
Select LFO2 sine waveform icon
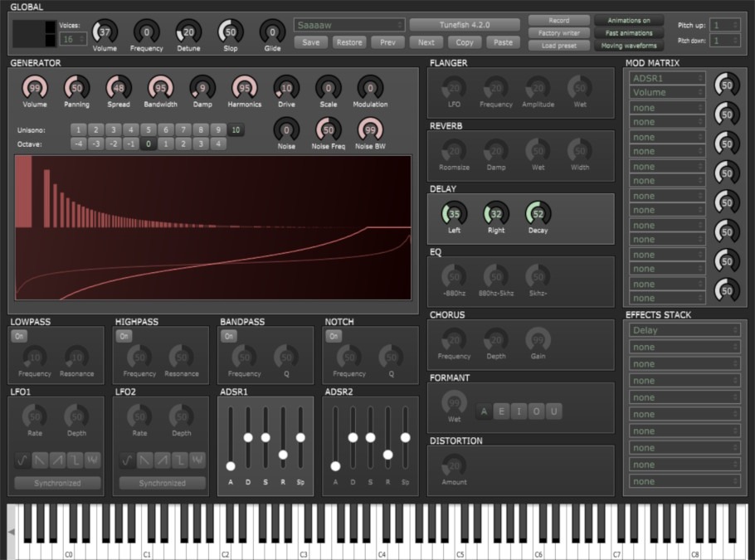click(x=127, y=460)
